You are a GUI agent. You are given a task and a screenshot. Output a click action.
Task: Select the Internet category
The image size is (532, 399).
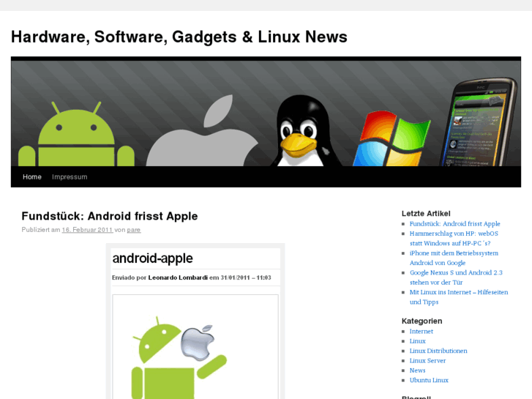421,332
